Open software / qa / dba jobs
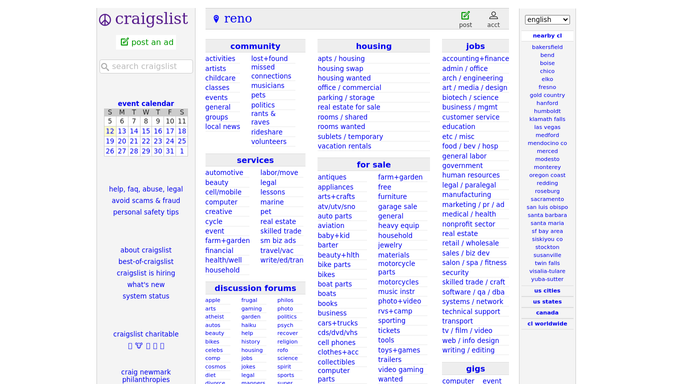683x384 pixels. pyautogui.click(x=473, y=292)
